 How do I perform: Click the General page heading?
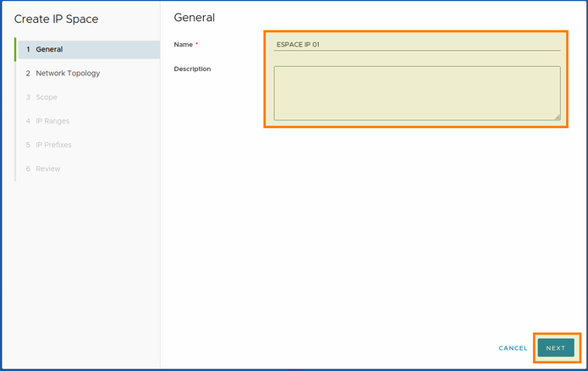point(194,17)
